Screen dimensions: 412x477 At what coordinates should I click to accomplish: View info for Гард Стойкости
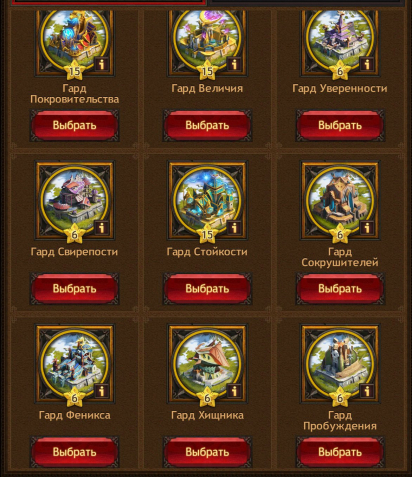tap(234, 228)
